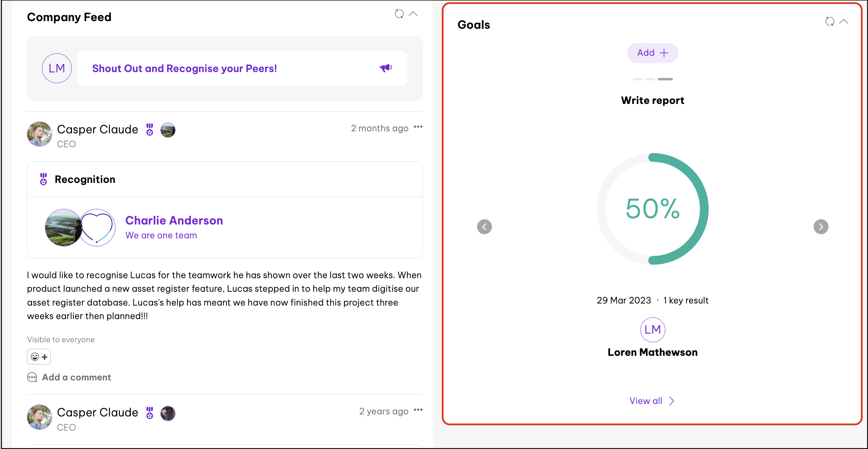Select the first goal carousel indicator
The height and width of the screenshot is (449, 868).
tap(637, 79)
